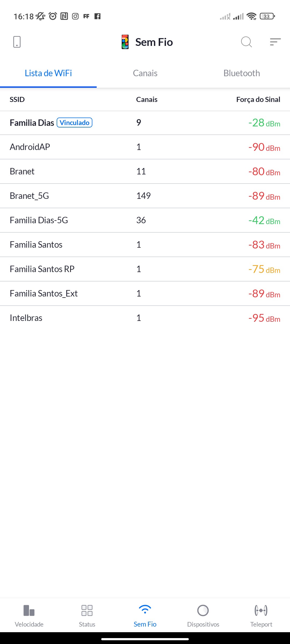Switch to the Canais tab
This screenshot has width=290, height=644.
coord(145,73)
